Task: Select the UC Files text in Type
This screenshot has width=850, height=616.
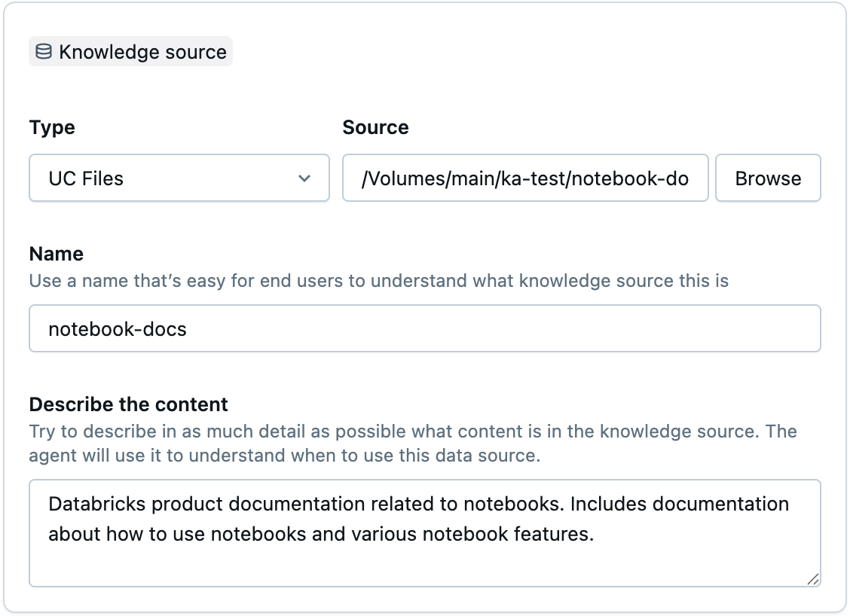Action: (x=86, y=178)
